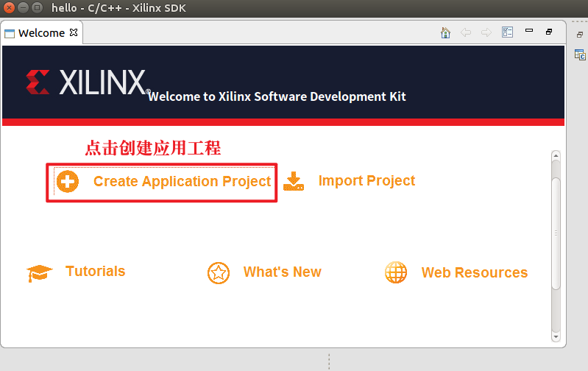
Task: Open the Import Project link
Action: tap(366, 181)
